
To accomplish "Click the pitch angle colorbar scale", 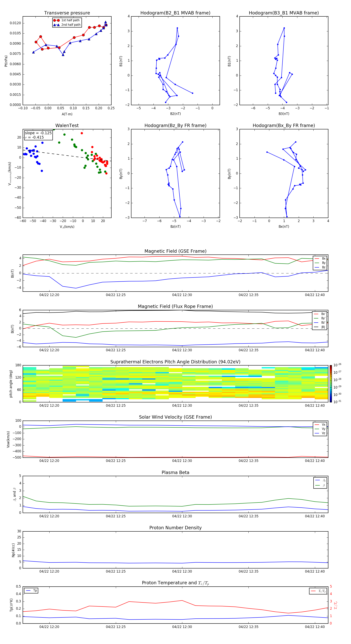I will (331, 383).
